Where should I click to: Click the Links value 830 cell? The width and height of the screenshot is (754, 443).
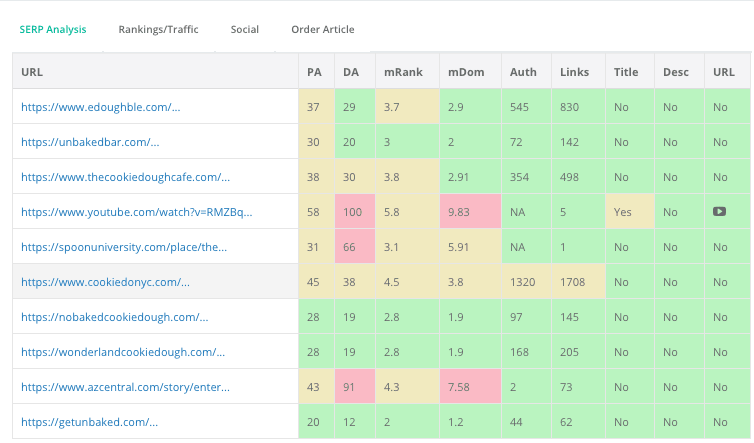coord(578,107)
